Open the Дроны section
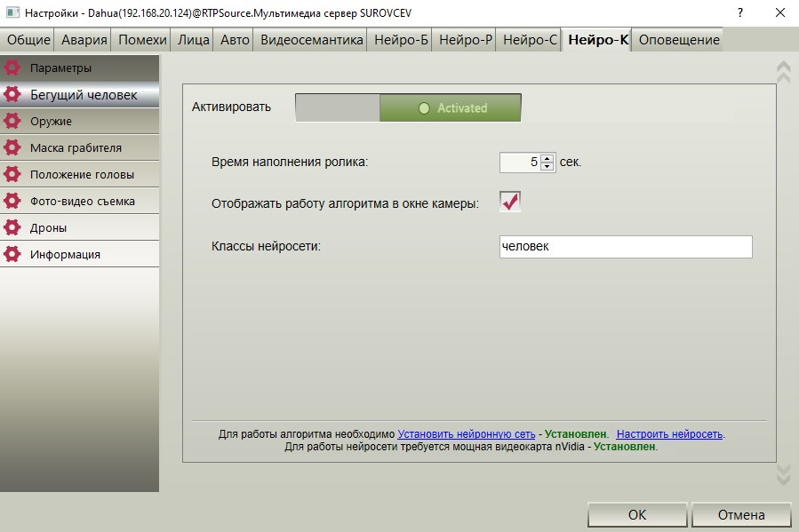 [x=79, y=227]
